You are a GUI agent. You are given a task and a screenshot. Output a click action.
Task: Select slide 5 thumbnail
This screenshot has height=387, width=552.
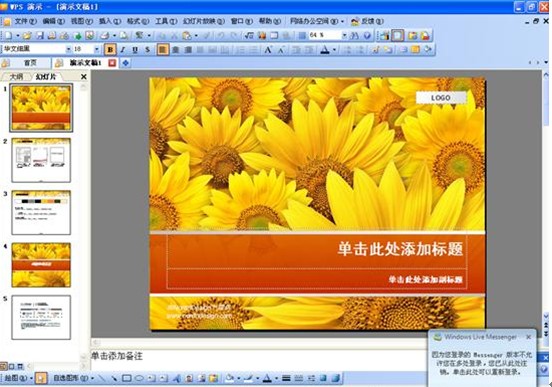point(41,317)
